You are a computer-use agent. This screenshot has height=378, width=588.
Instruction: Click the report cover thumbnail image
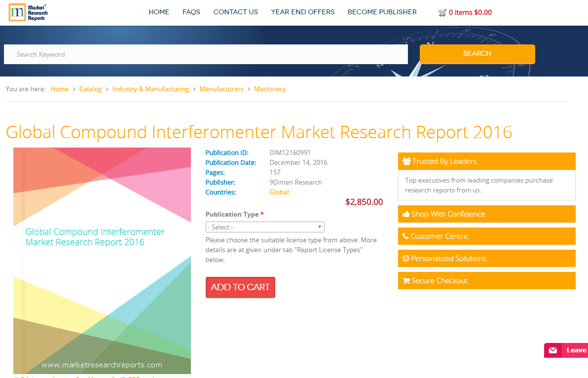102,261
